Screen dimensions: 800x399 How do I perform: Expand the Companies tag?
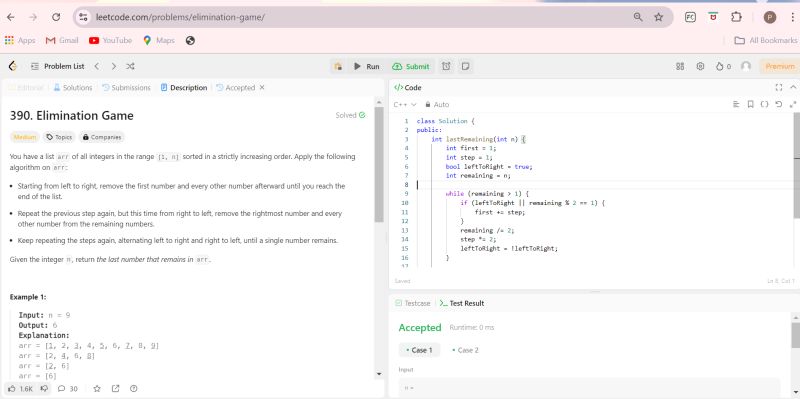[x=102, y=137]
